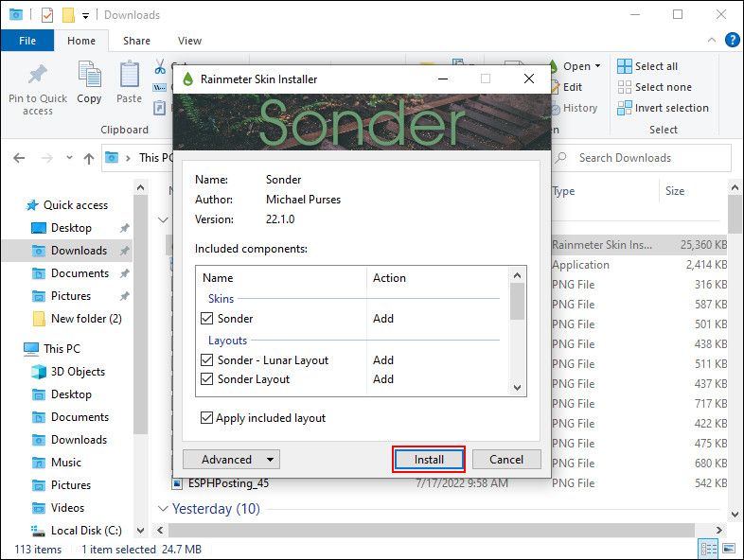
Task: Open the File tab in Explorer
Action: coord(27,41)
